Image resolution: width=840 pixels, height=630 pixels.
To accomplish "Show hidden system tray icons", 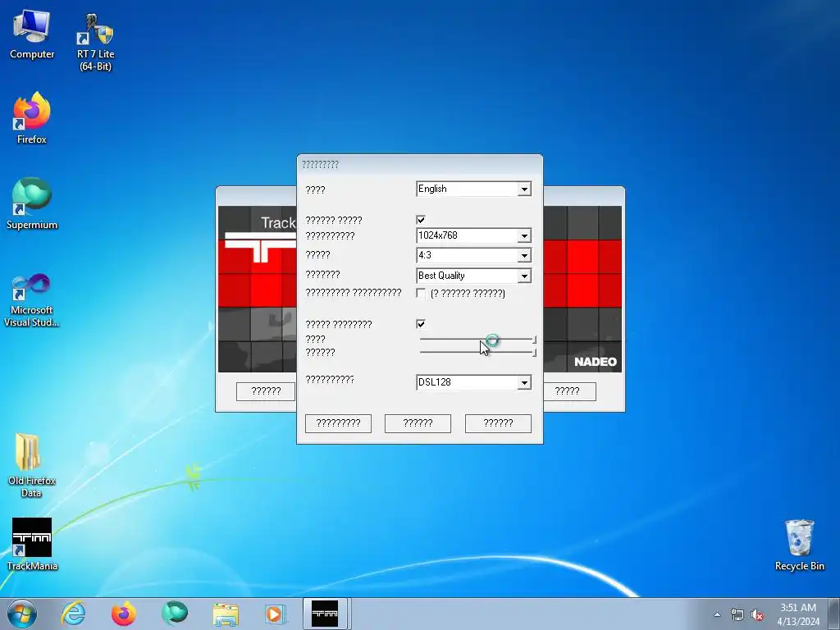I will 717,615.
